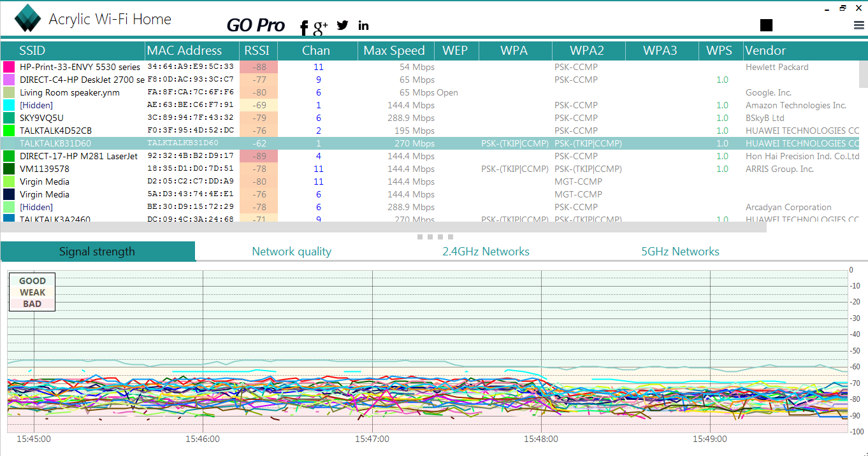The width and height of the screenshot is (868, 456).
Task: Open the hamburger menu icon
Action: pos(857,25)
